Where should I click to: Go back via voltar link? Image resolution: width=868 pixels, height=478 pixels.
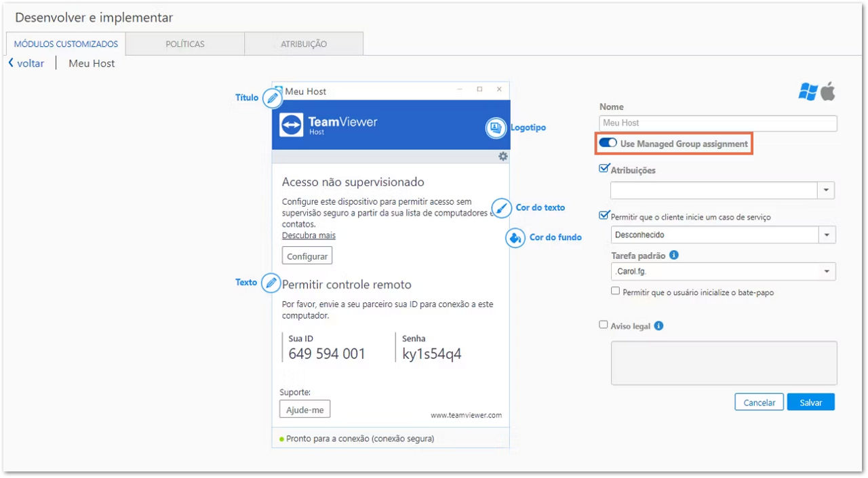[31, 63]
